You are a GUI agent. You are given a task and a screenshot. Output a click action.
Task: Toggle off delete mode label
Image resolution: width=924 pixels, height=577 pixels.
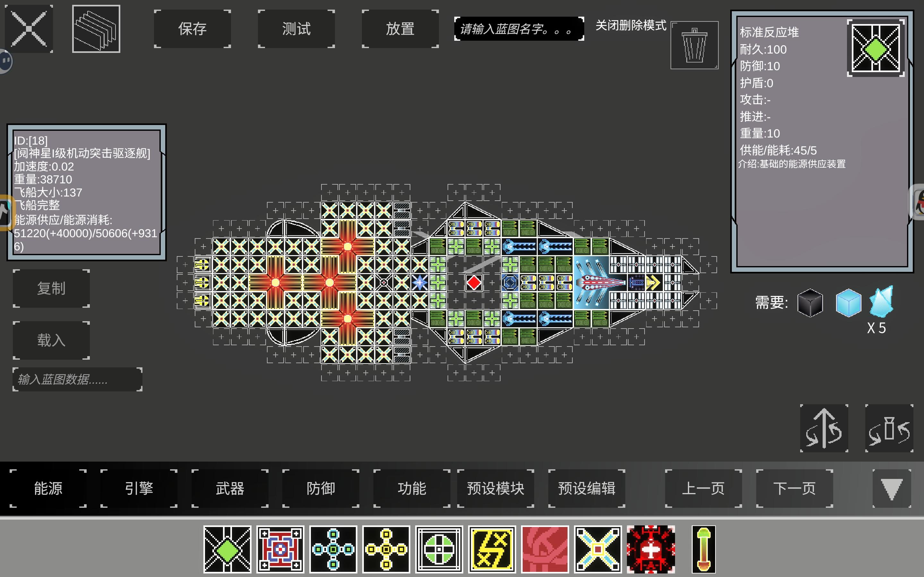631,26
